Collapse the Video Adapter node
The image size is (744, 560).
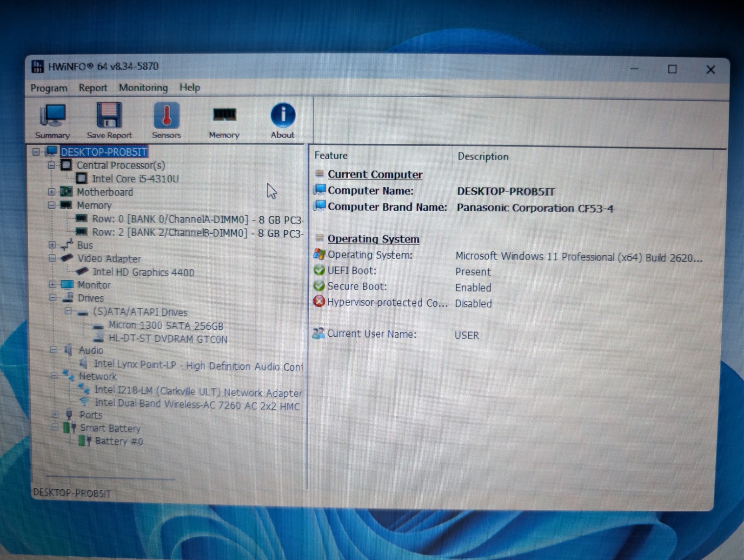pyautogui.click(x=52, y=258)
